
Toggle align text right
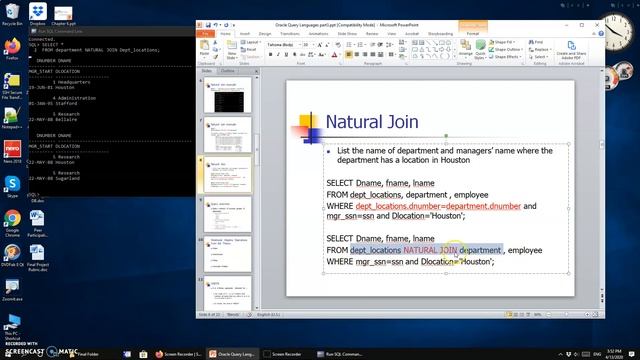[x=365, y=54]
